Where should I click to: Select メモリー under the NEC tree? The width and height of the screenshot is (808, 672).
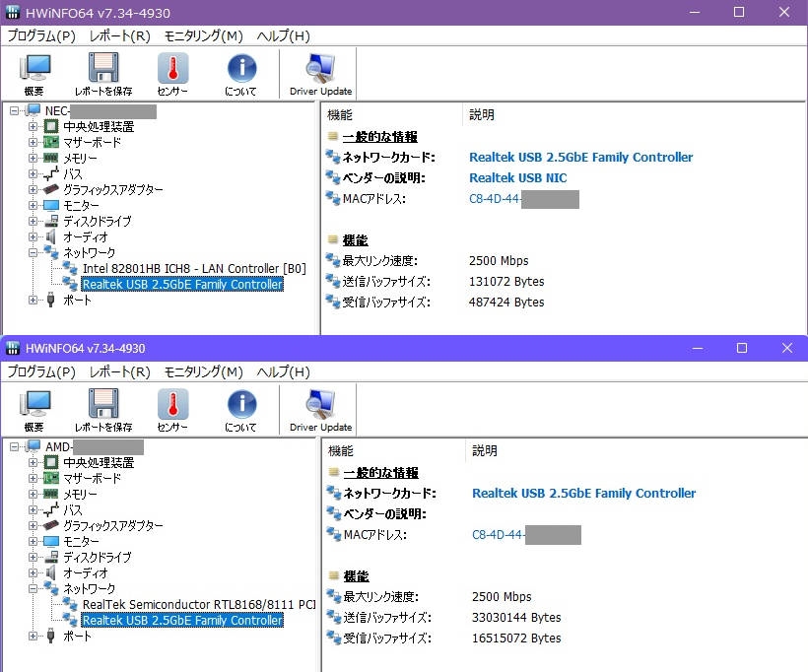click(x=80, y=159)
